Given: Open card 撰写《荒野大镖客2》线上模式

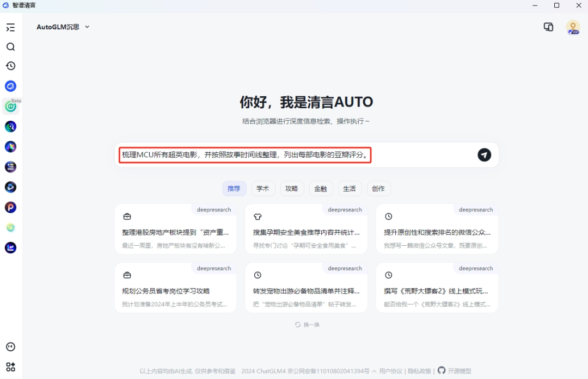Looking at the screenshot, I should click(x=437, y=288).
